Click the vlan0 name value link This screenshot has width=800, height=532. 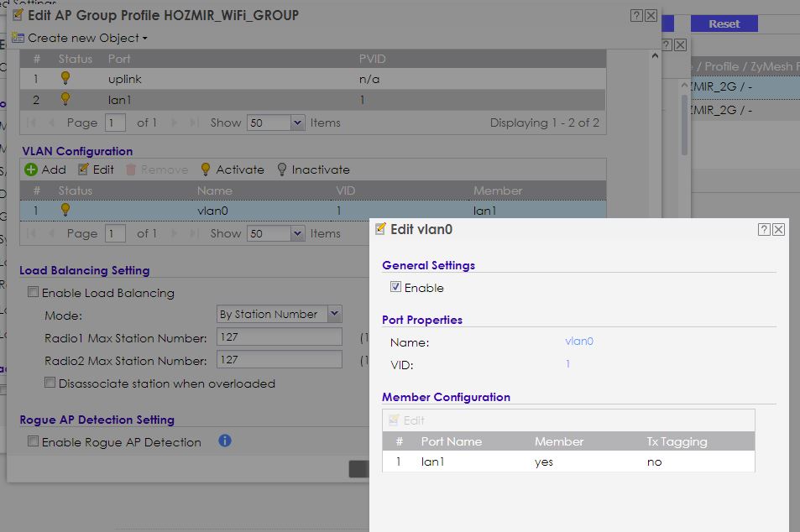[x=579, y=342]
